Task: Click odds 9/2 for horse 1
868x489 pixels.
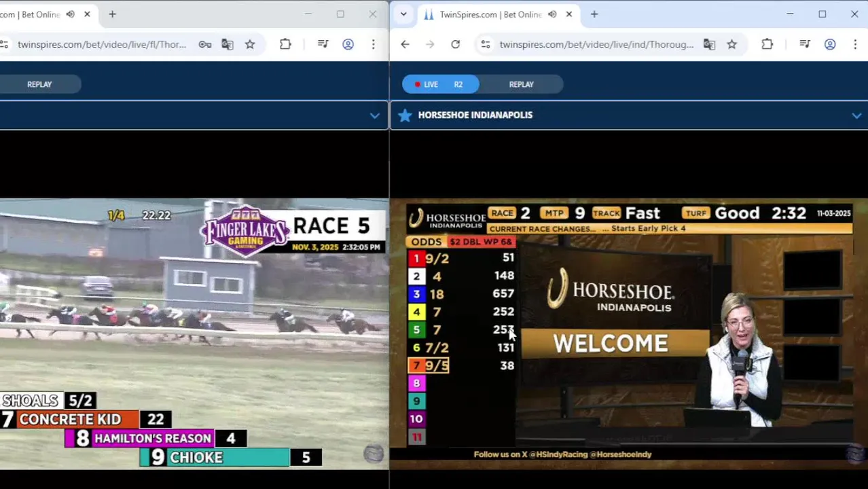Action: click(437, 259)
